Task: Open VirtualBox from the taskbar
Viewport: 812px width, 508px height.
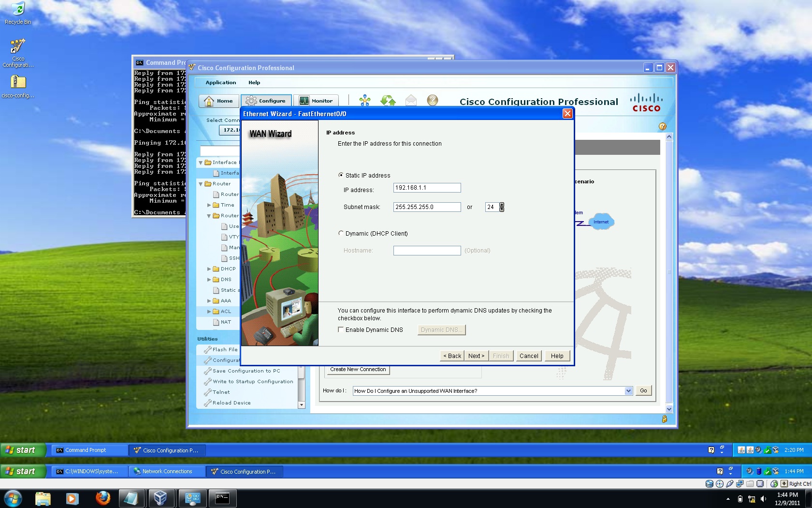Action: point(160,498)
